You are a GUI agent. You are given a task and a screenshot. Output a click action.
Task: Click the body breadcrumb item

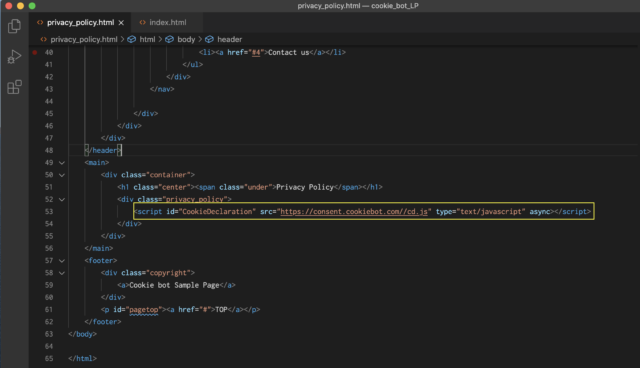click(186, 39)
